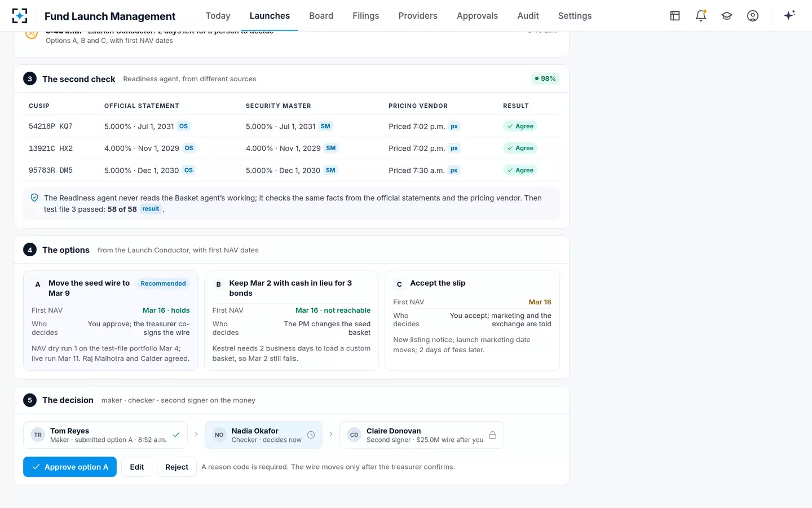
Task: Click the Approve option A button
Action: pos(70,467)
